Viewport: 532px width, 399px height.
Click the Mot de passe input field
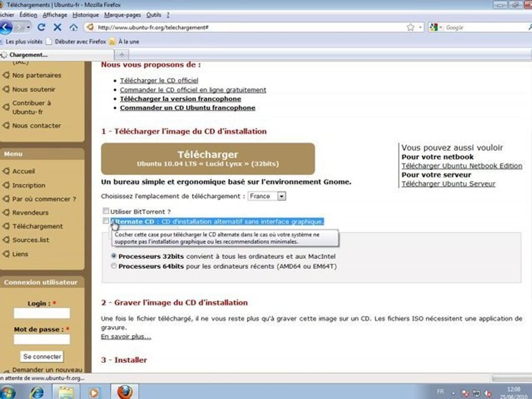point(42,339)
